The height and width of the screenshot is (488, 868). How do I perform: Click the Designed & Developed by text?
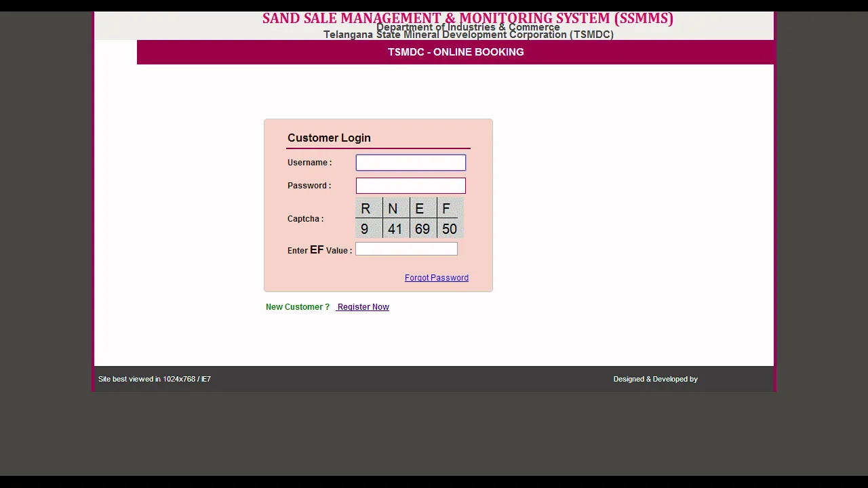click(656, 379)
